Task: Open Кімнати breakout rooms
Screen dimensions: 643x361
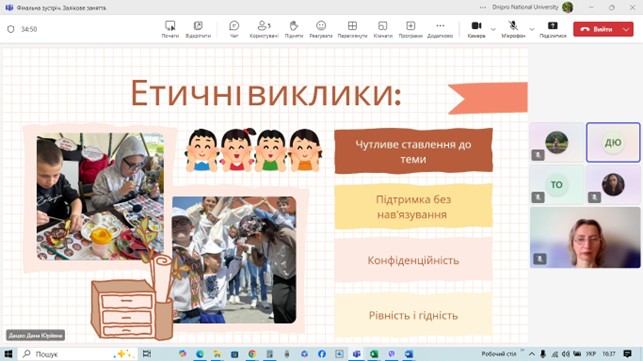Action: point(383,29)
